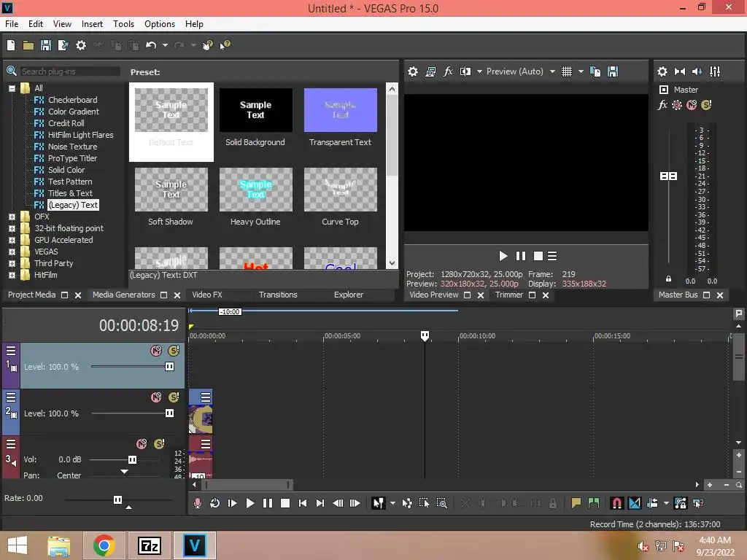Open Video Output FX in preview toolbar
Image resolution: width=747 pixels, height=560 pixels.
click(448, 71)
